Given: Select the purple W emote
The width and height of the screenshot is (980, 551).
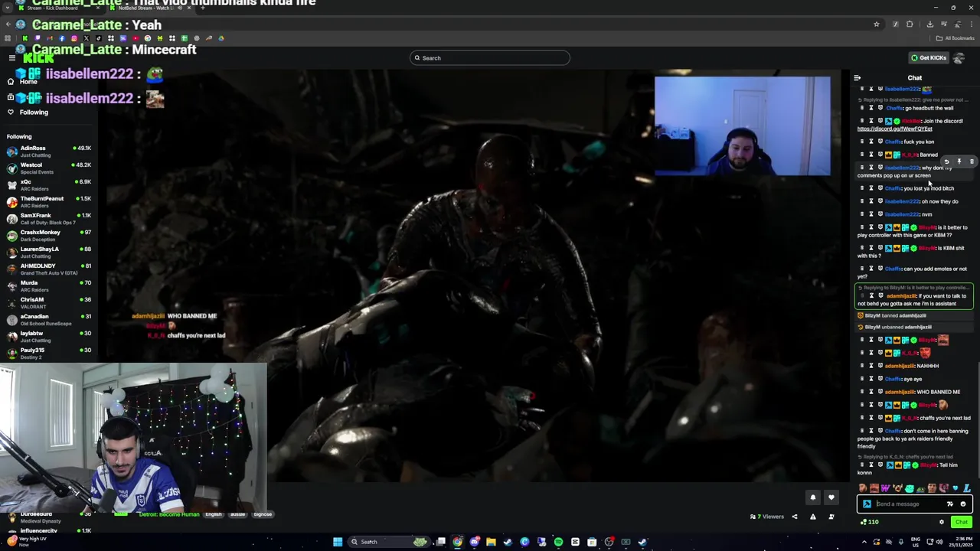Looking at the screenshot, I should [x=885, y=488].
